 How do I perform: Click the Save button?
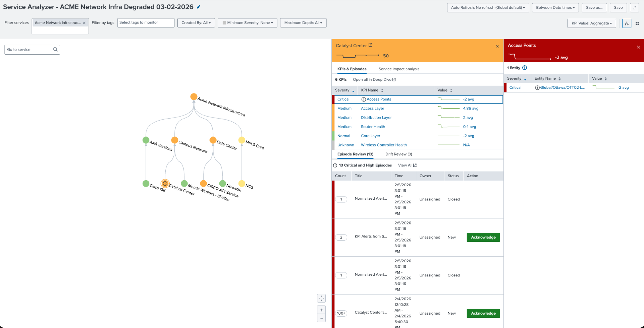point(618,8)
